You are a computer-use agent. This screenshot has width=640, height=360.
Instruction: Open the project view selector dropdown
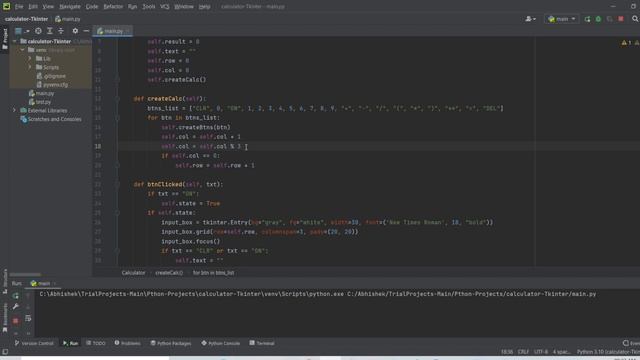(x=22, y=31)
